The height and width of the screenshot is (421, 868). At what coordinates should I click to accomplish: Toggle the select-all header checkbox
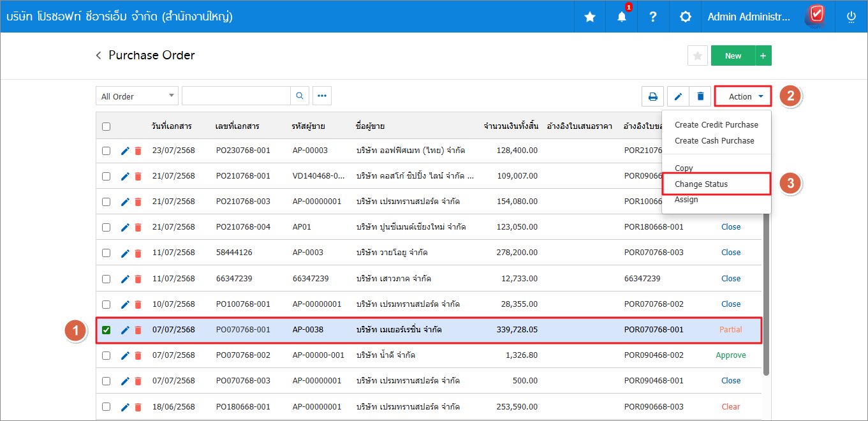(107, 126)
